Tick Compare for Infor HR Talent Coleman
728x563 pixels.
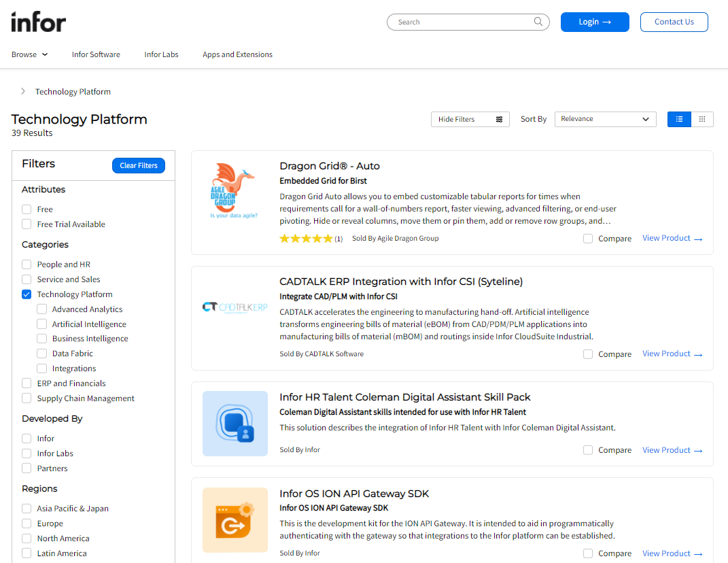588,450
